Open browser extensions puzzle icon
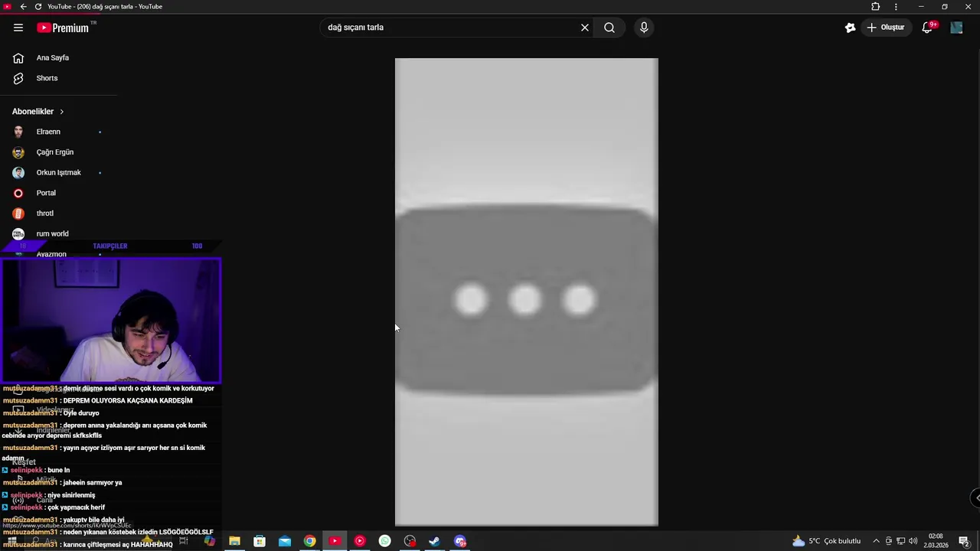Image resolution: width=980 pixels, height=551 pixels. [x=876, y=7]
